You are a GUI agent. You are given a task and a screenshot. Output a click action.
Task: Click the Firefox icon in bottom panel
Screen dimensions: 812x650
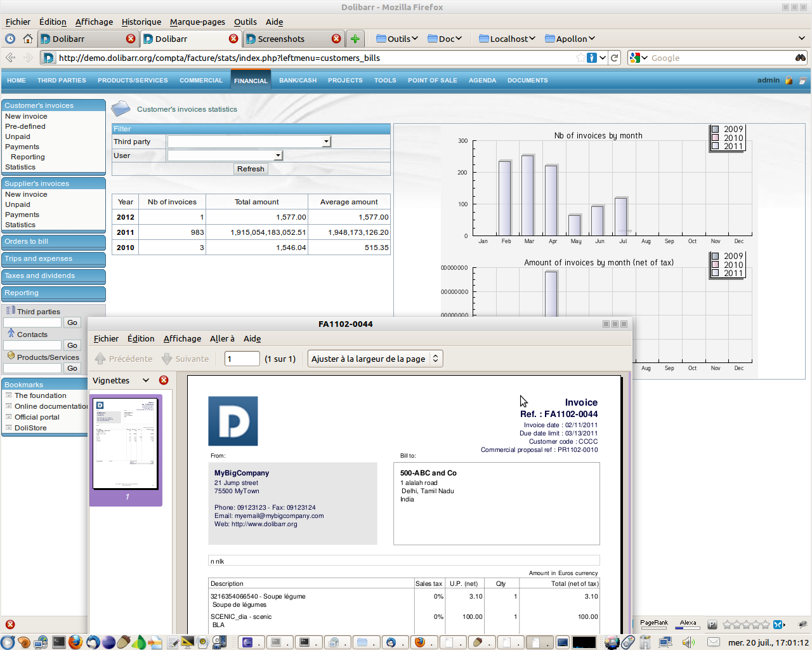pos(75,642)
